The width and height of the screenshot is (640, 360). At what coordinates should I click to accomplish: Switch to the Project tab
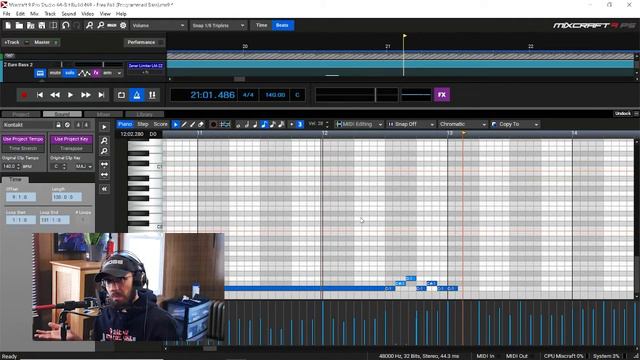point(21,114)
